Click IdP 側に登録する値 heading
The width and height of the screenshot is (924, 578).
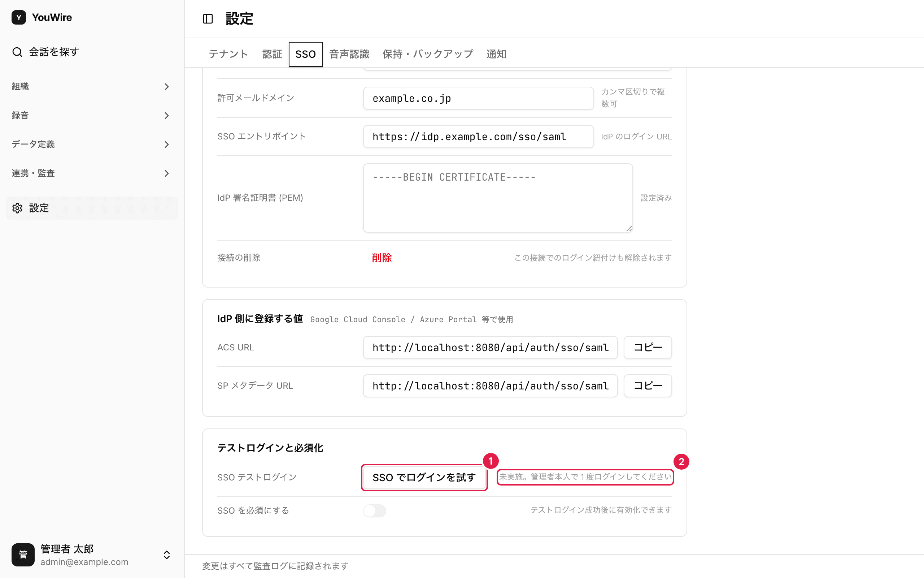(260, 319)
